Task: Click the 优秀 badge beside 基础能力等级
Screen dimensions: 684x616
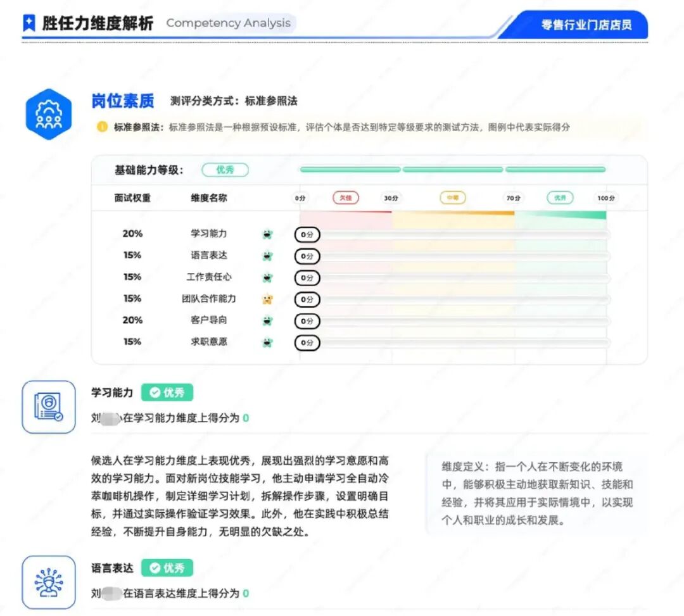Action: [225, 170]
